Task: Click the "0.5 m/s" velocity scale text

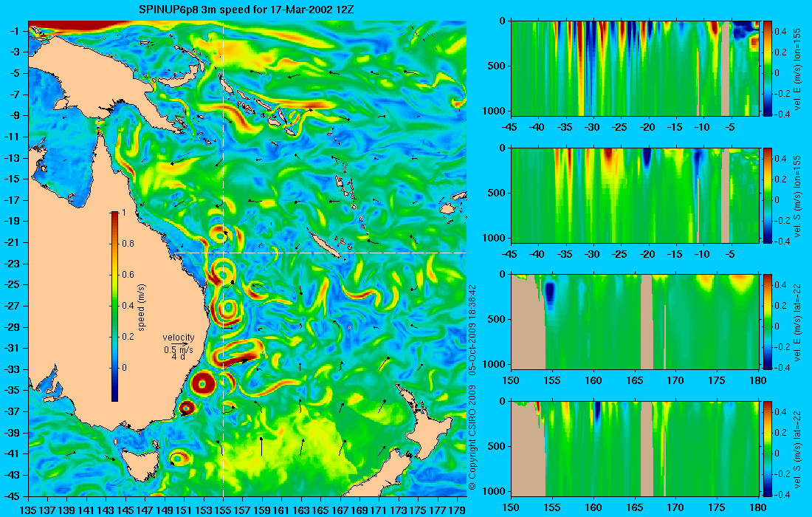Action: [x=178, y=349]
